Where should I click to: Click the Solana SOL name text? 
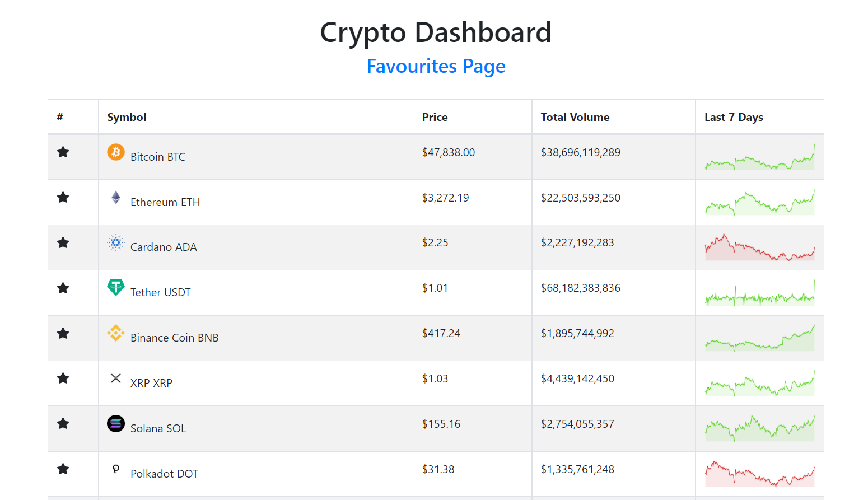coord(158,428)
